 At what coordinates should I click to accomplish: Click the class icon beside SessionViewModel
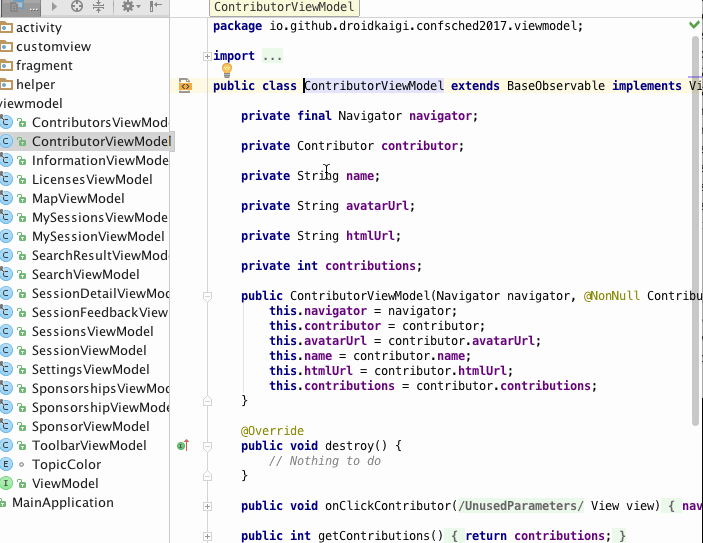6,350
